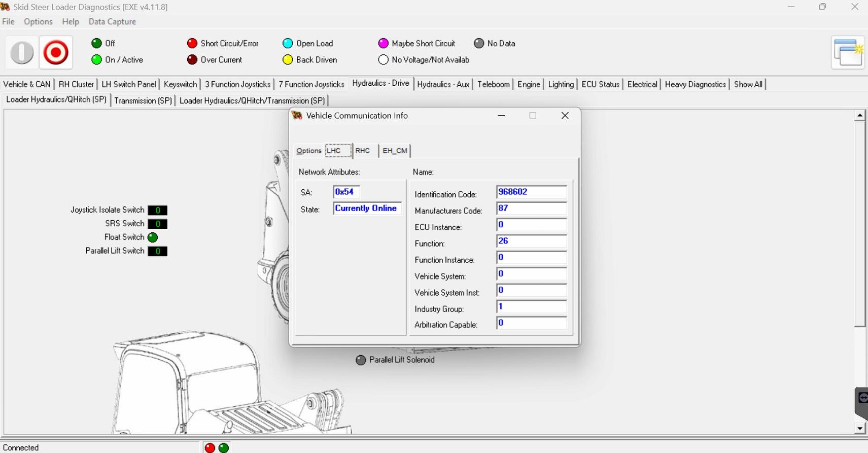
Task: Select the Loader Hydraulics/QHitch (SP) sub-tab
Action: [x=56, y=99]
